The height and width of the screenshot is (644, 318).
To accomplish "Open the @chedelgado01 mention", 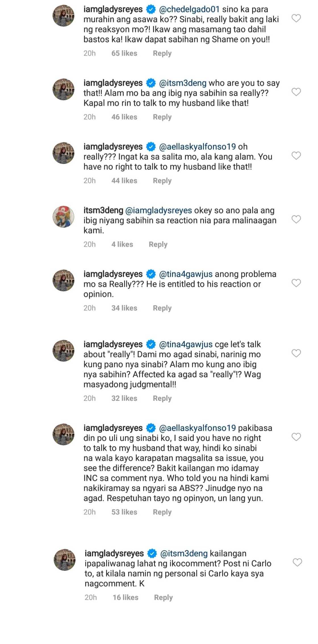I will tap(189, 9).
